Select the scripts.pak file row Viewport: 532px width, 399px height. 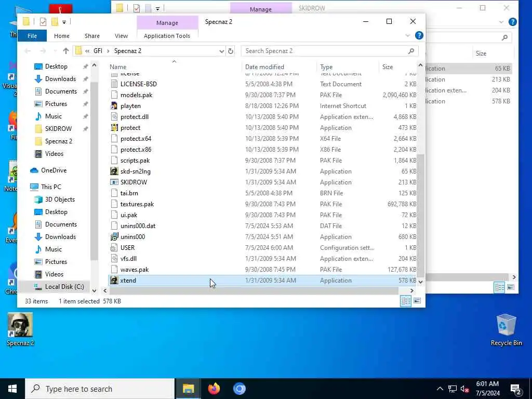pyautogui.click(x=262, y=161)
